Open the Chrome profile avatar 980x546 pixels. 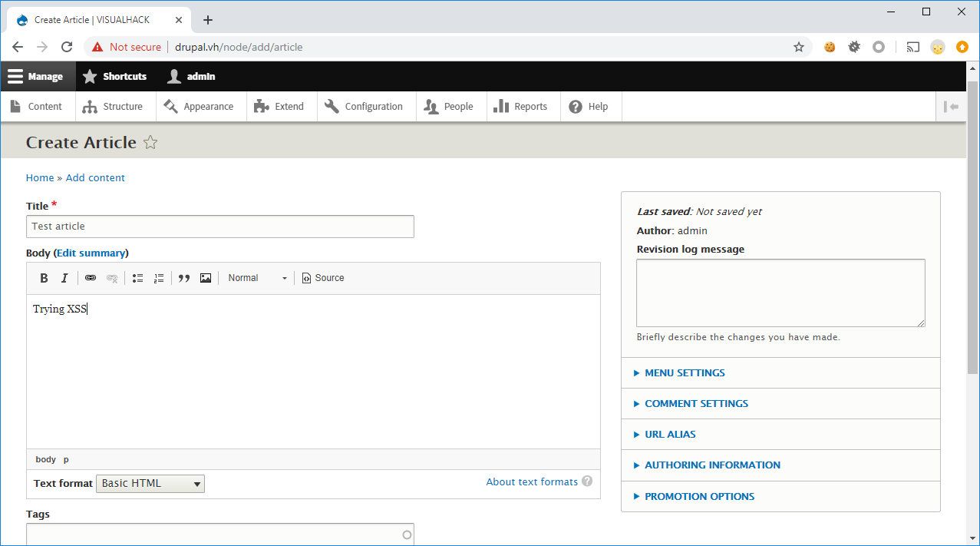[x=938, y=47]
